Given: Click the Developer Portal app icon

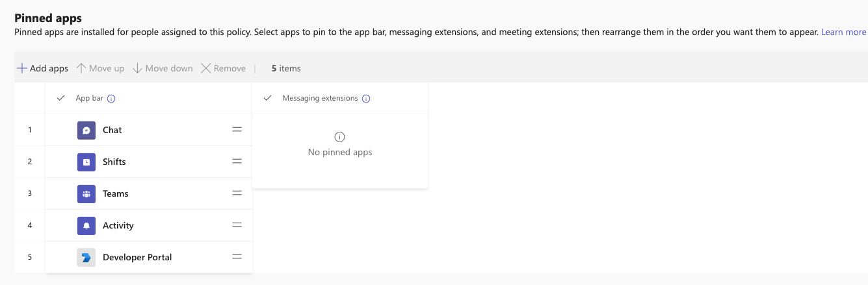Looking at the screenshot, I should [x=86, y=258].
